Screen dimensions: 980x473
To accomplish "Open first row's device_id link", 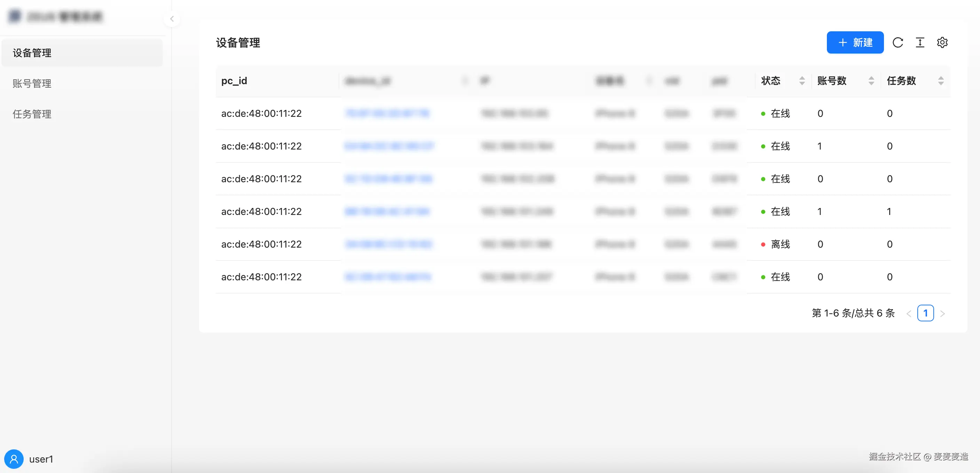I will click(x=387, y=113).
